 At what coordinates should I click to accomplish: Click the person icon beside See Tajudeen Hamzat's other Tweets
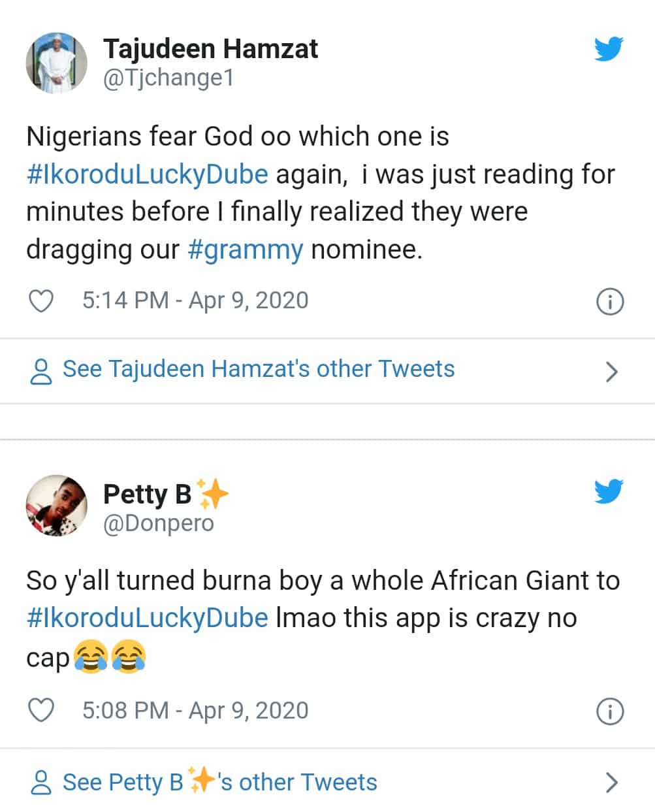[42, 370]
